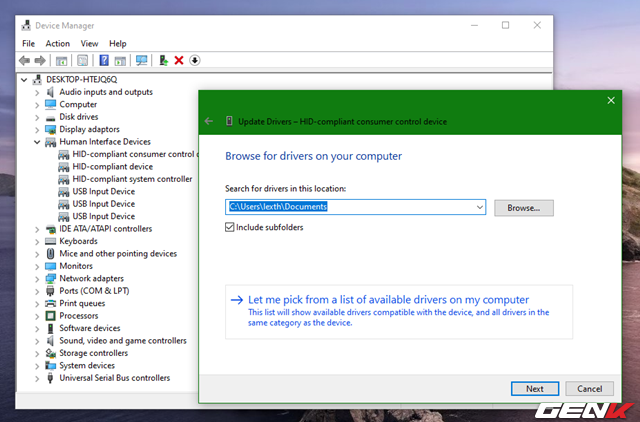This screenshot has height=422, width=640.
Task: Click the Keyboards category icon
Action: coord(50,241)
